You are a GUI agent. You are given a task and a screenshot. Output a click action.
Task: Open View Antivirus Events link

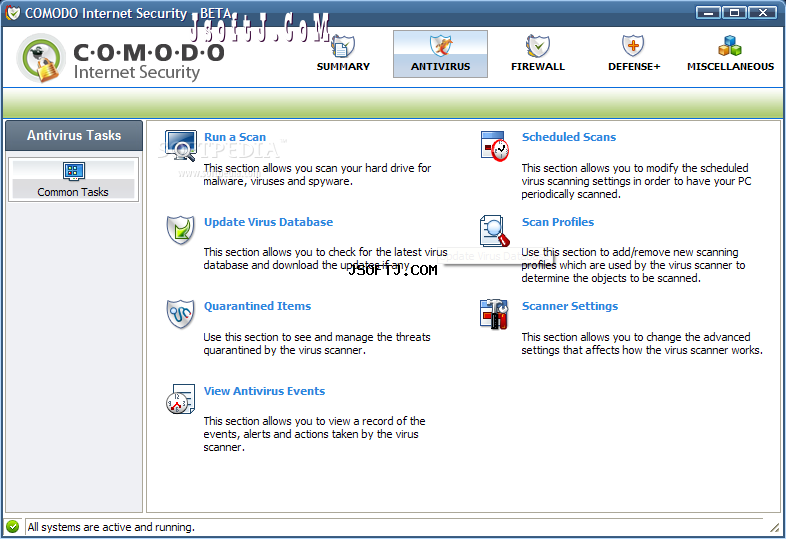264,391
